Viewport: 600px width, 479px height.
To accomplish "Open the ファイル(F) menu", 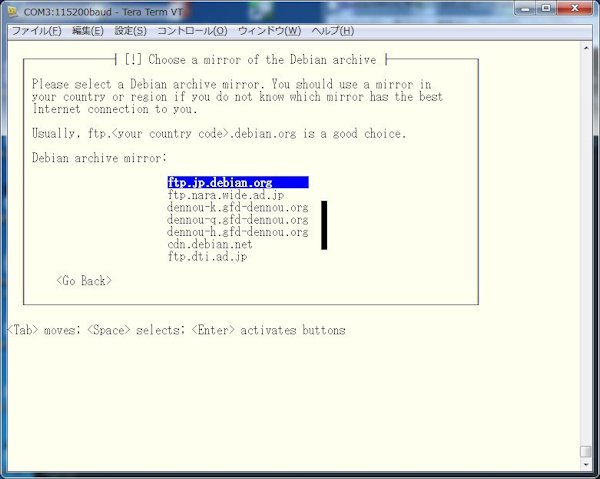I will (x=37, y=31).
